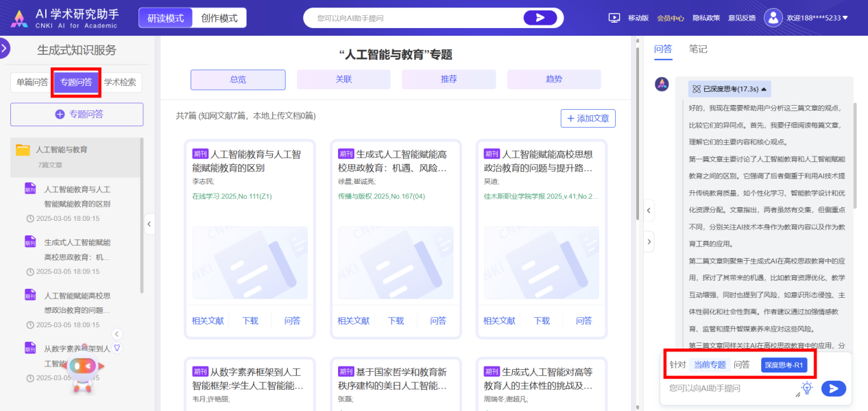
Task: Click the CNKI AI 学术研究助手 logo
Action: coord(65,19)
